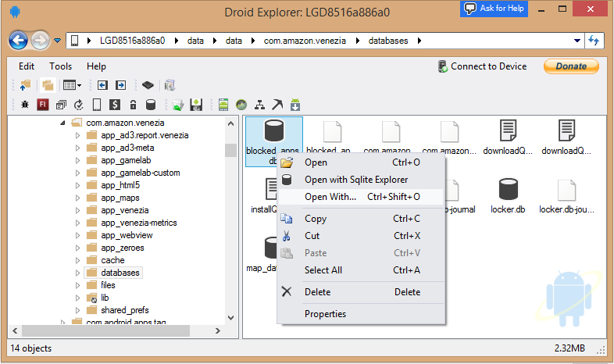The image size is (614, 364).
Task: Click the open padlock icon
Action: (x=133, y=105)
